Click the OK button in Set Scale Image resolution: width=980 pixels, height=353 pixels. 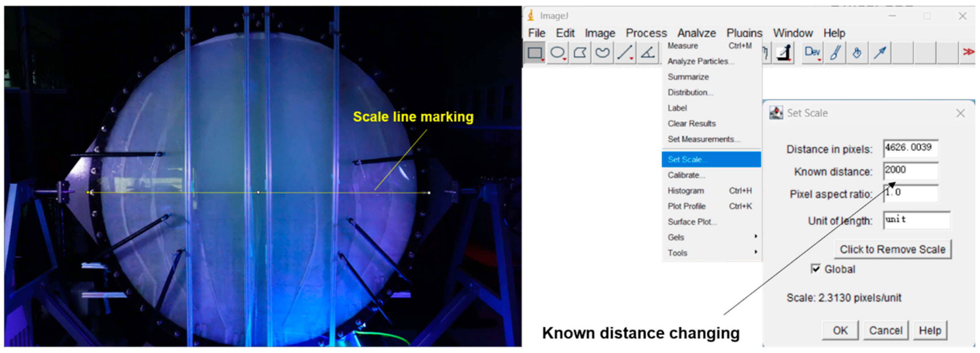tap(840, 330)
